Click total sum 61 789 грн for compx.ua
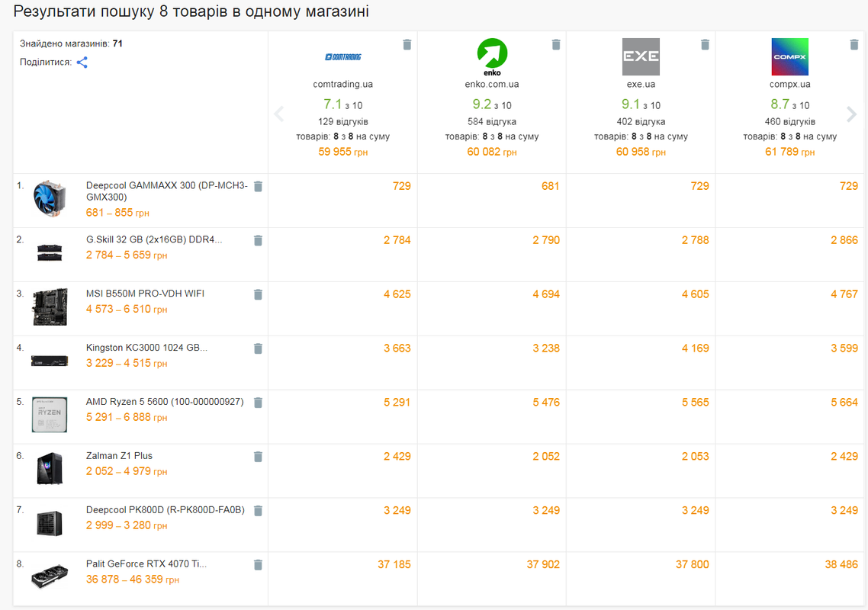868x610 pixels. tap(790, 152)
